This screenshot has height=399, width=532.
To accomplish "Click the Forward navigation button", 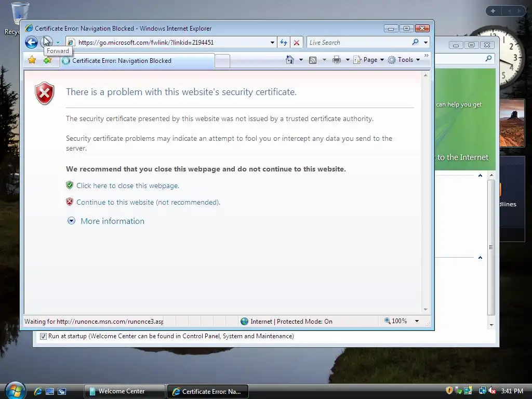I will 47,43.
